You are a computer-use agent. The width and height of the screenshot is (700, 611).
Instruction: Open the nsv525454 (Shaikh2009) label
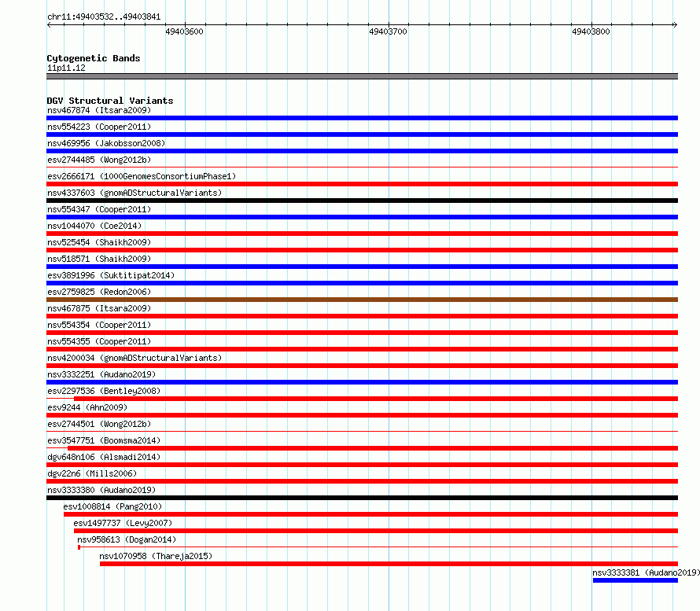[x=99, y=242]
